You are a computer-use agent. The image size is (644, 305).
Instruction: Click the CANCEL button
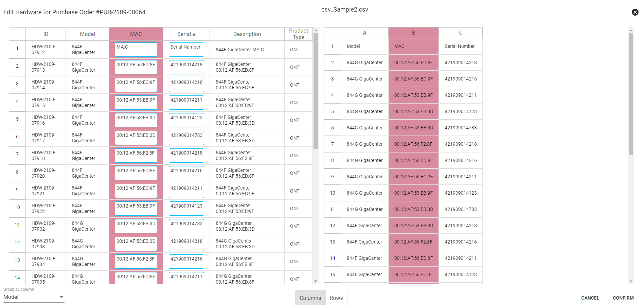point(590,298)
